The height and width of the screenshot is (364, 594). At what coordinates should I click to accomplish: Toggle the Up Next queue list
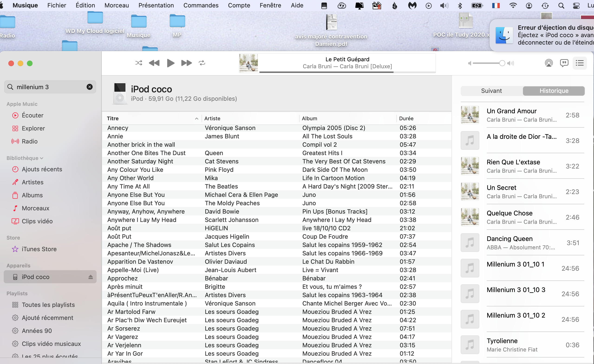580,63
